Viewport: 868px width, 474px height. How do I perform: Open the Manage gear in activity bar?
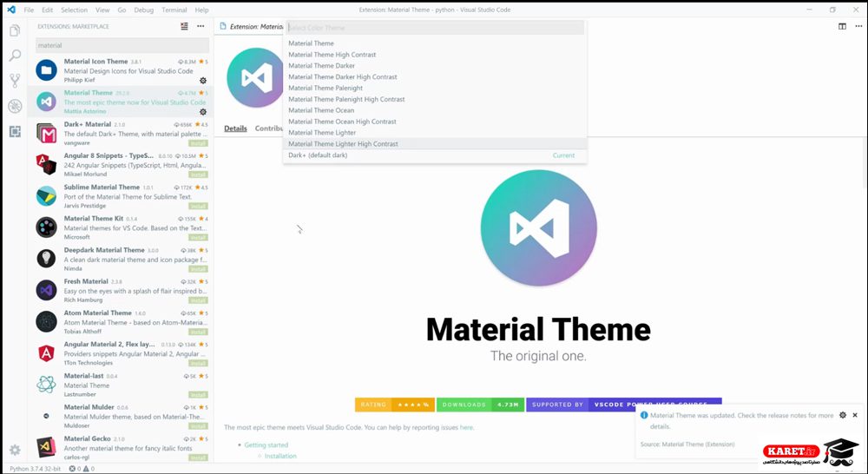(x=15, y=450)
